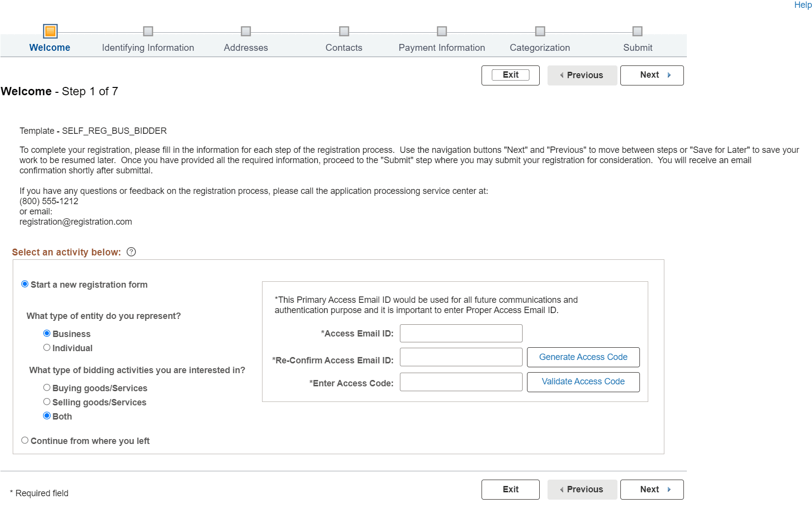Click the Generate Access Code button

tap(583, 357)
